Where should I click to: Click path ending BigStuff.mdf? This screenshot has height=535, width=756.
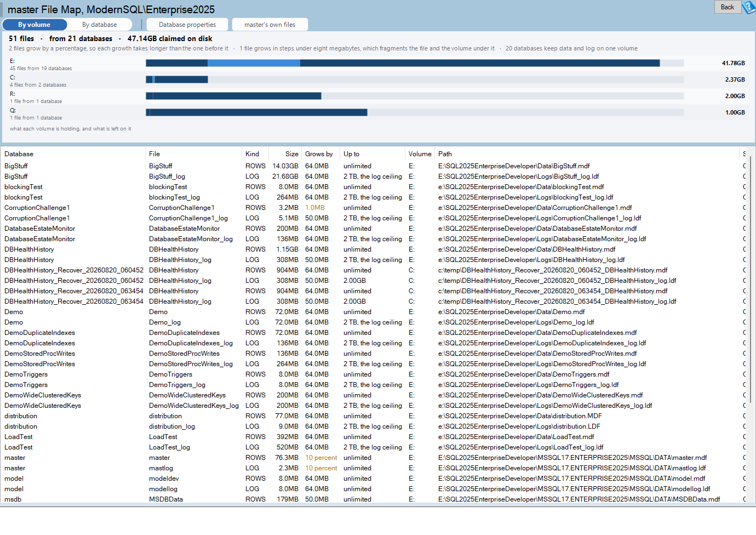[x=514, y=166]
